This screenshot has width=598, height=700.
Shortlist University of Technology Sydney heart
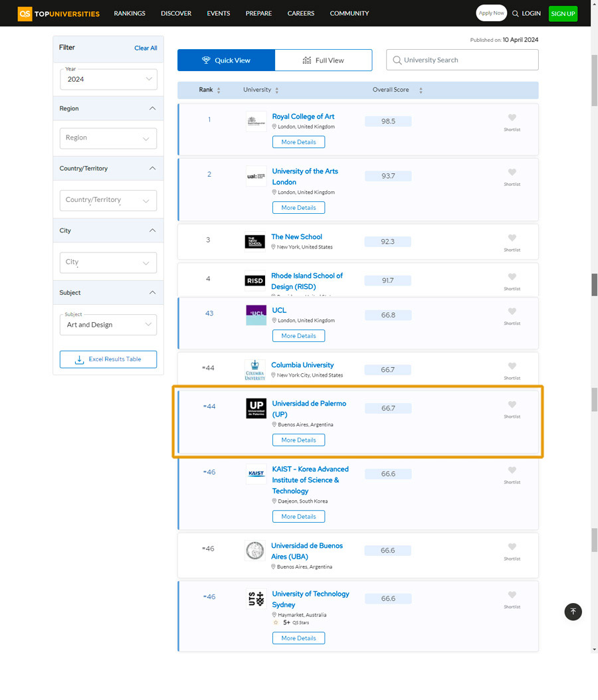pyautogui.click(x=512, y=594)
